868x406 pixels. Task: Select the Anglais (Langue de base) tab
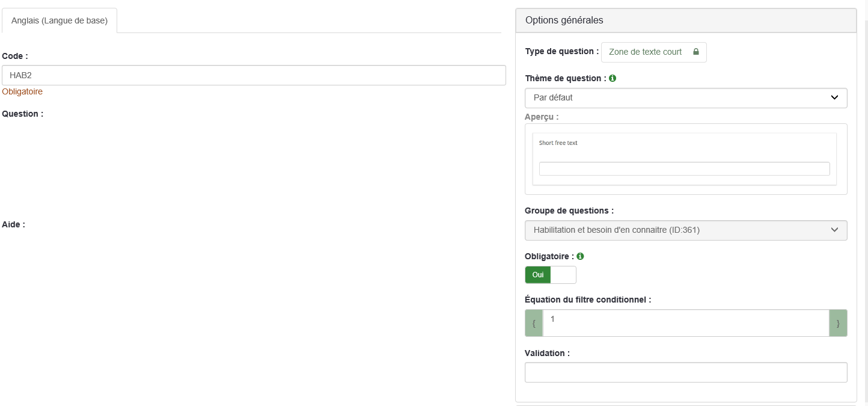(x=60, y=21)
